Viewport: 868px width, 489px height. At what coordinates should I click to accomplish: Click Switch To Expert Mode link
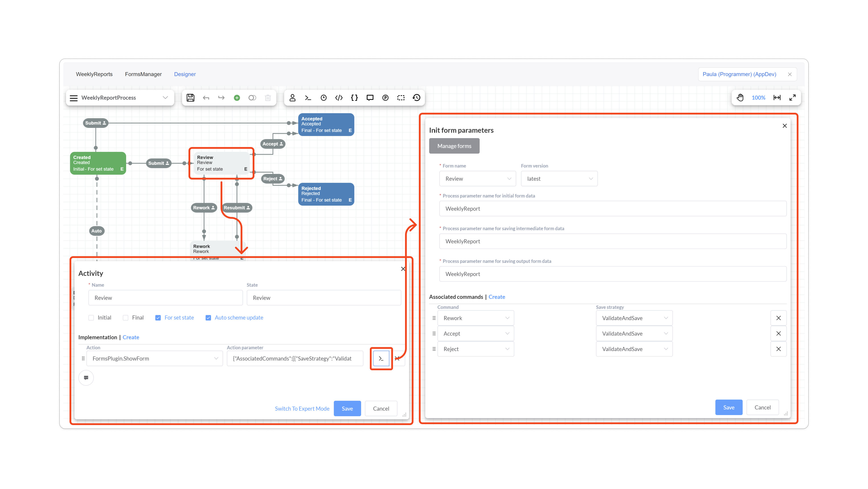click(x=302, y=408)
